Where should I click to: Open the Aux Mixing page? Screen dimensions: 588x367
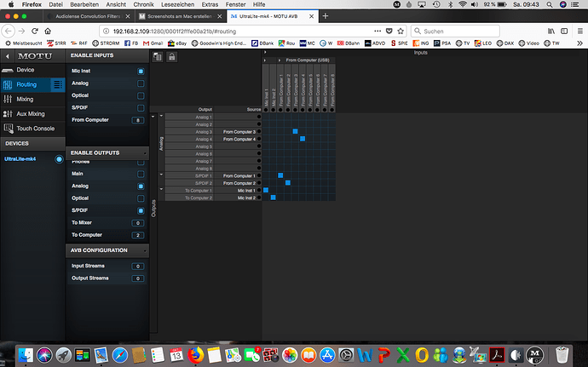coord(32,114)
